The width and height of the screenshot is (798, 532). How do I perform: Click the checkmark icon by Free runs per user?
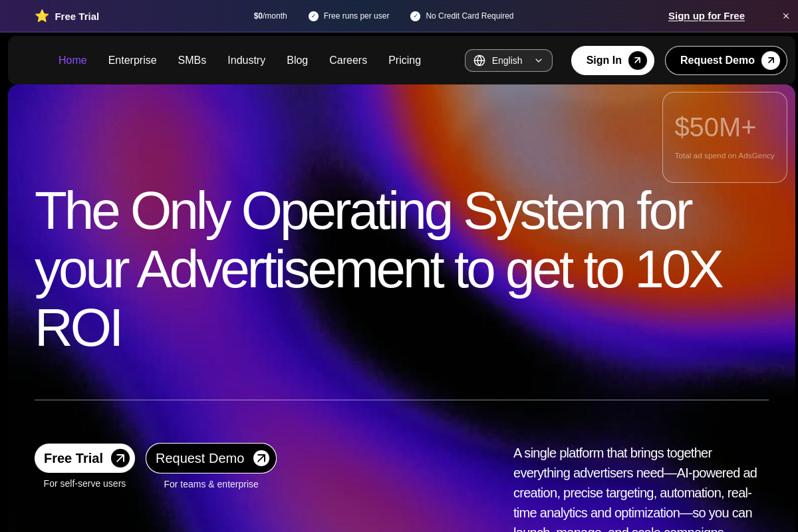pyautogui.click(x=313, y=16)
